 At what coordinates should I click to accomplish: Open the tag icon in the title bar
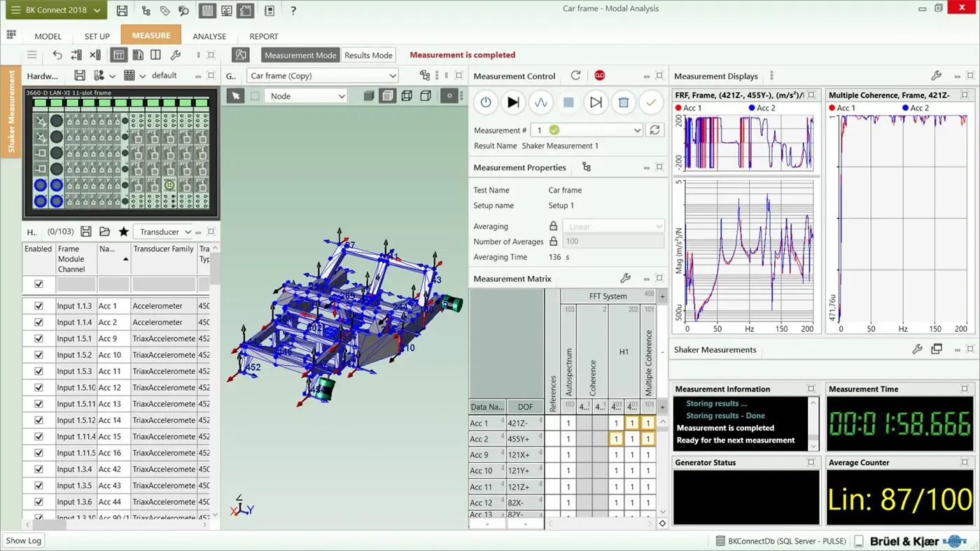(165, 10)
